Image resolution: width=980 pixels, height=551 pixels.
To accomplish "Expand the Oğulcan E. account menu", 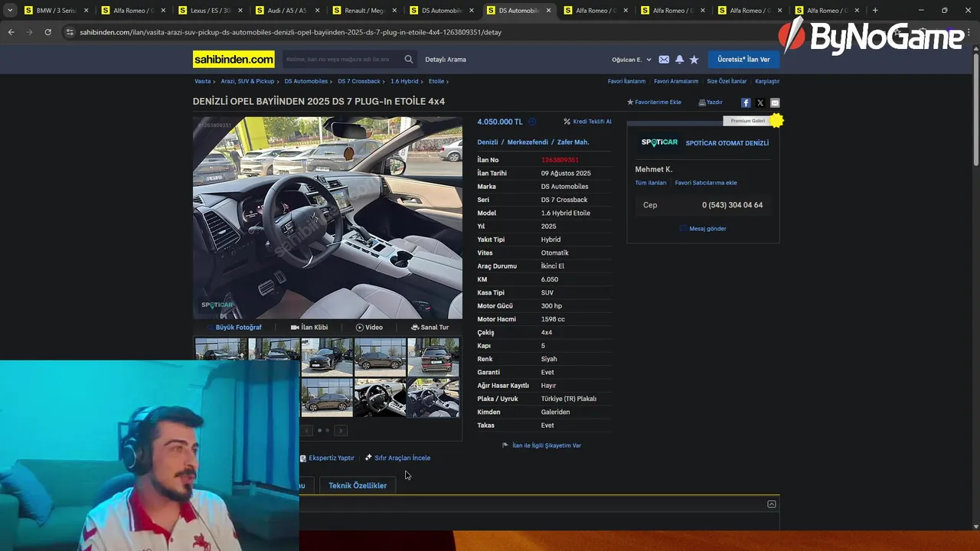I will [632, 60].
